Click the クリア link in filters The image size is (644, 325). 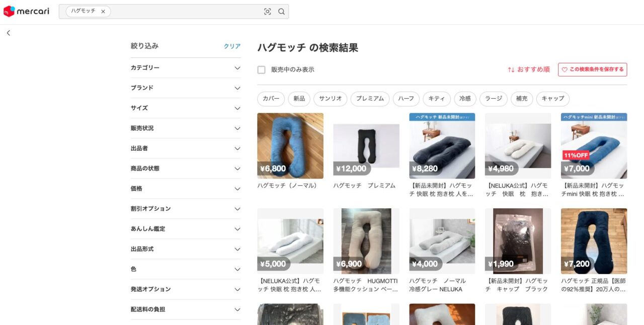(232, 46)
